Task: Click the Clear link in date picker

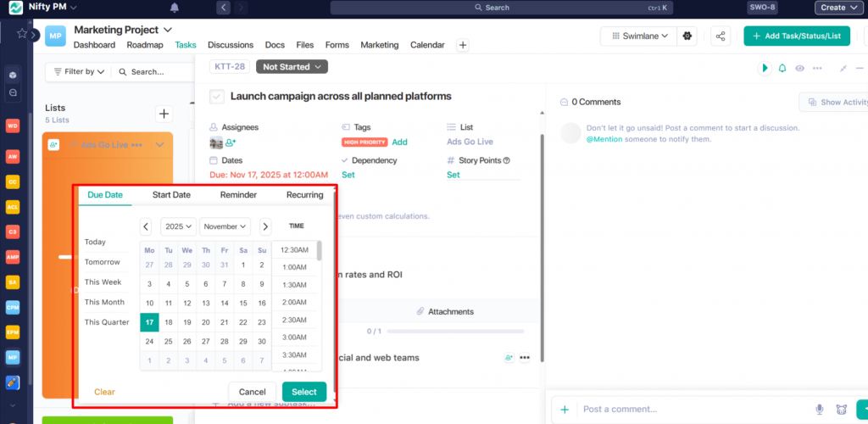Action: (104, 392)
